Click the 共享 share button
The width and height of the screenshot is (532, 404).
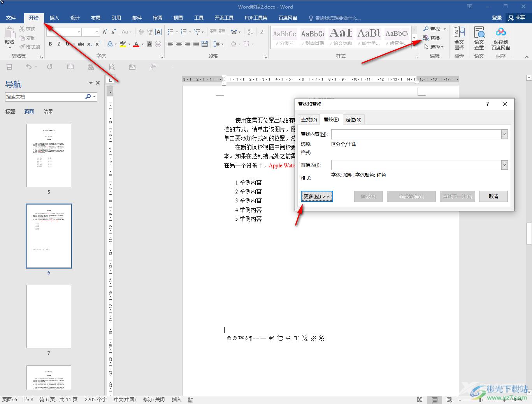517,18
